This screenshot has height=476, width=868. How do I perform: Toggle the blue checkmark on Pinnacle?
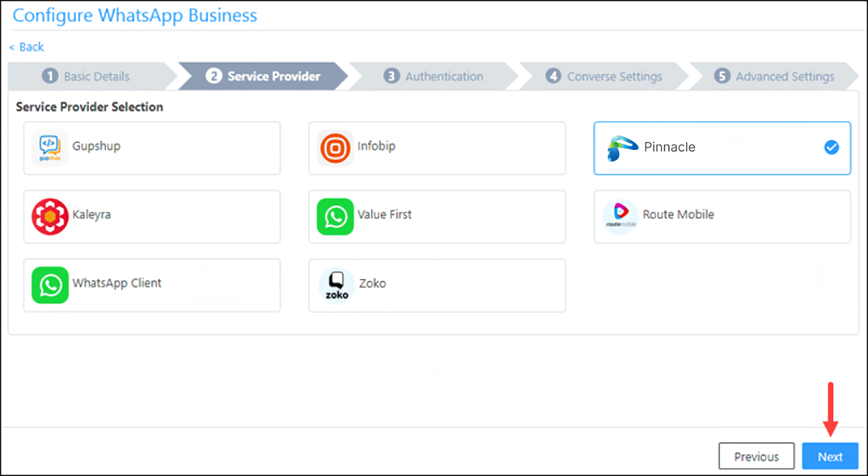(x=831, y=148)
